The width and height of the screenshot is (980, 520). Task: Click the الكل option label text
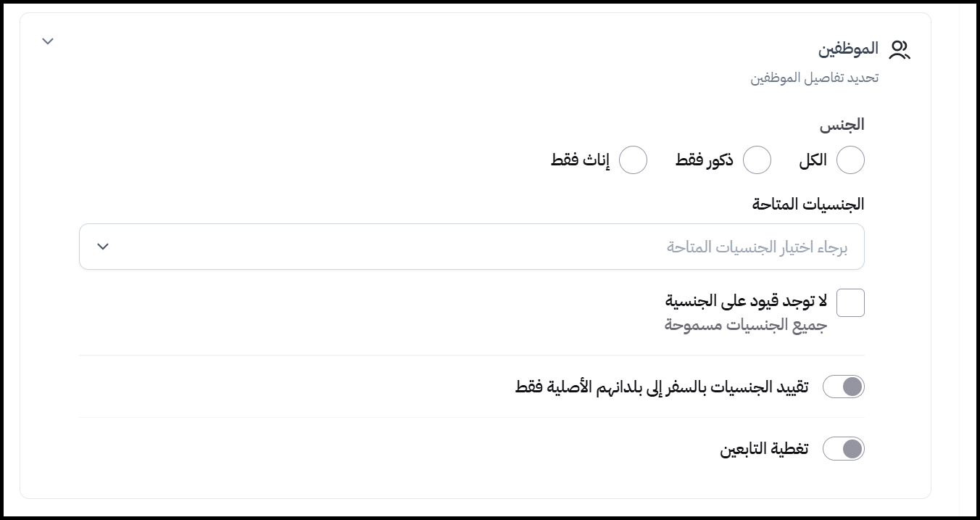tap(813, 160)
